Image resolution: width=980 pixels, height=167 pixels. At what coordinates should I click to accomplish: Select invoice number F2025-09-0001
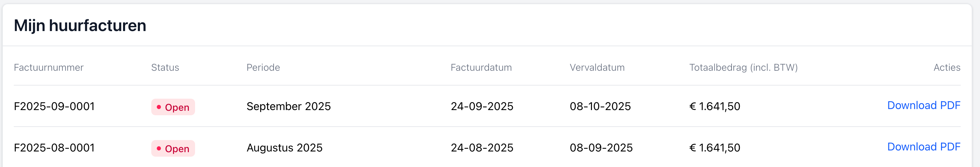pyautogui.click(x=54, y=106)
